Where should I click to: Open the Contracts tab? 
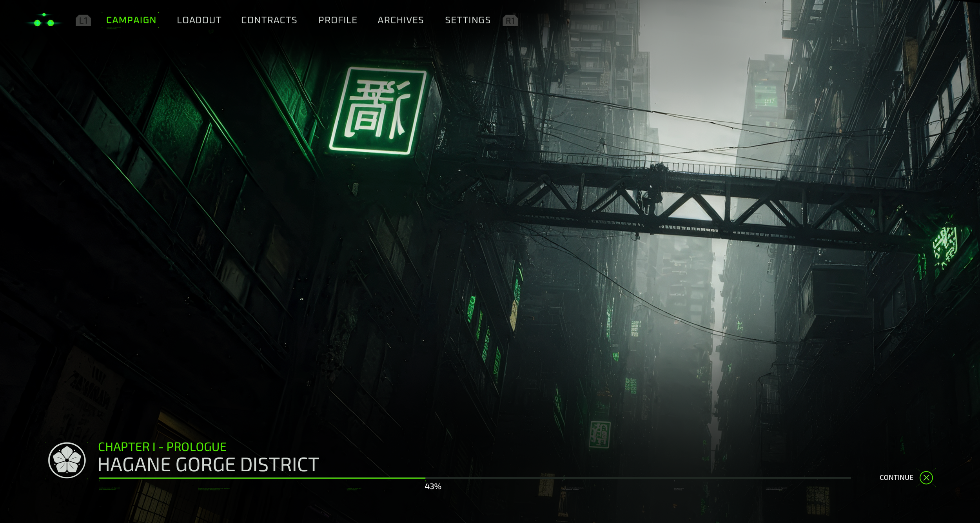click(x=269, y=20)
